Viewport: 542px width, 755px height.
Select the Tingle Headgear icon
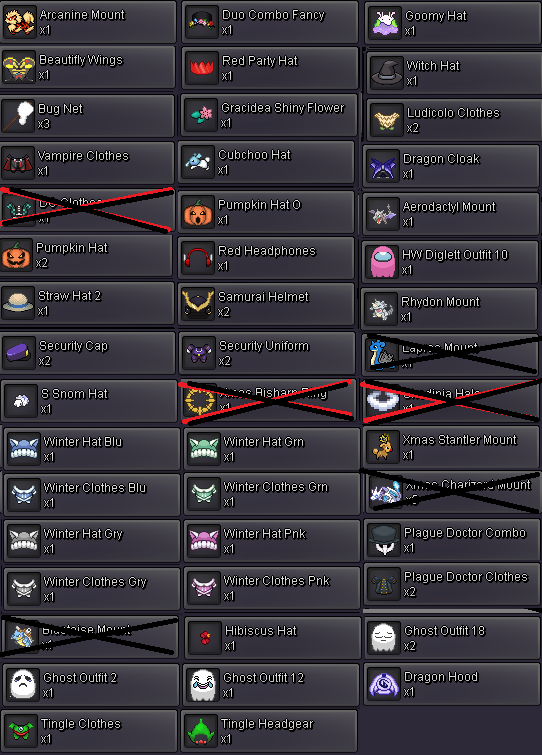pyautogui.click(x=200, y=731)
